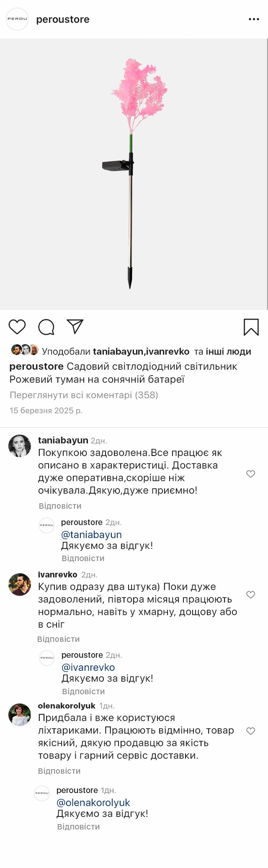Screen dimensions: 268x868
Task: Reply to olenakorolyuk's comment
Action: click(59, 771)
